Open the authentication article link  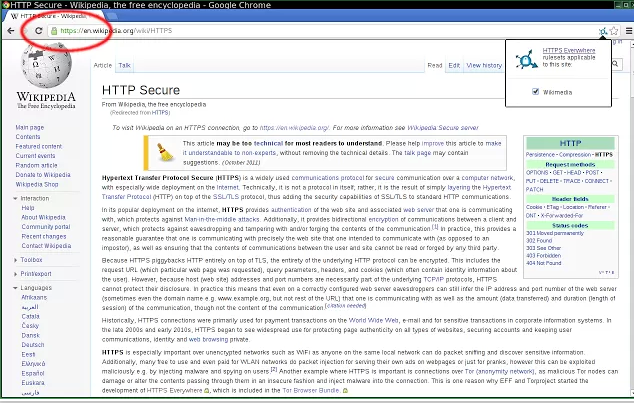[x=291, y=210]
